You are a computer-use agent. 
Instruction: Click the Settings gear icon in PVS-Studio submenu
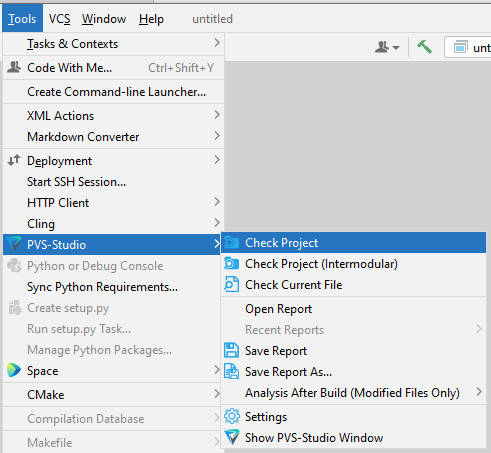(x=232, y=416)
